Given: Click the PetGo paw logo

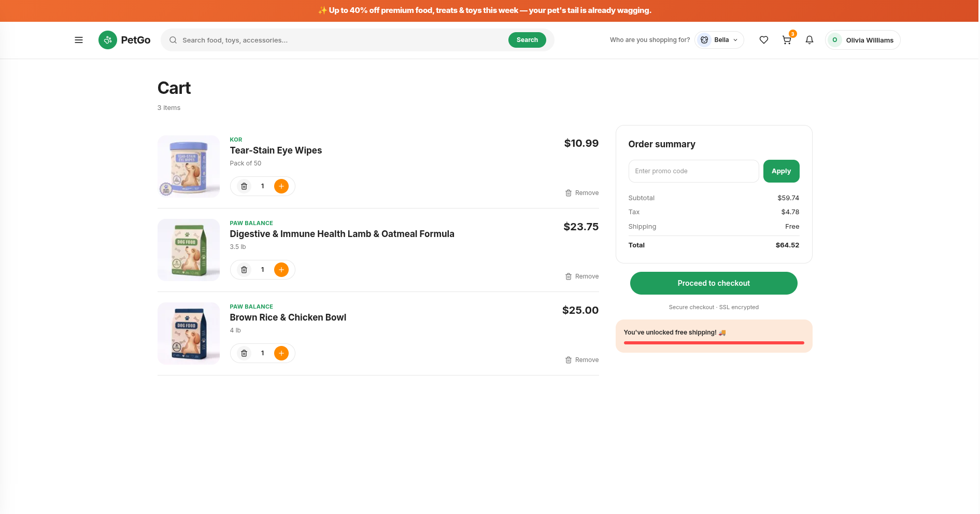Looking at the screenshot, I should [x=108, y=40].
